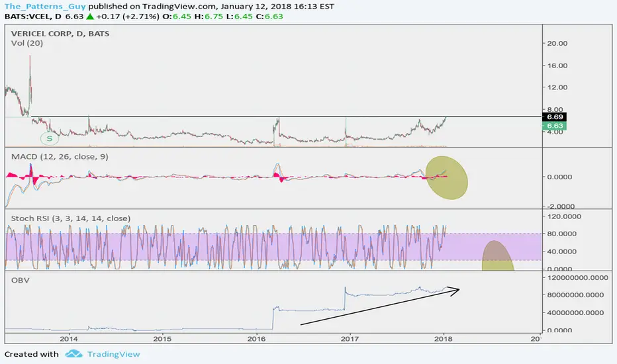Screen dimensions: 617x364
Task: Click the 2015 label on time axis
Action: (162, 339)
